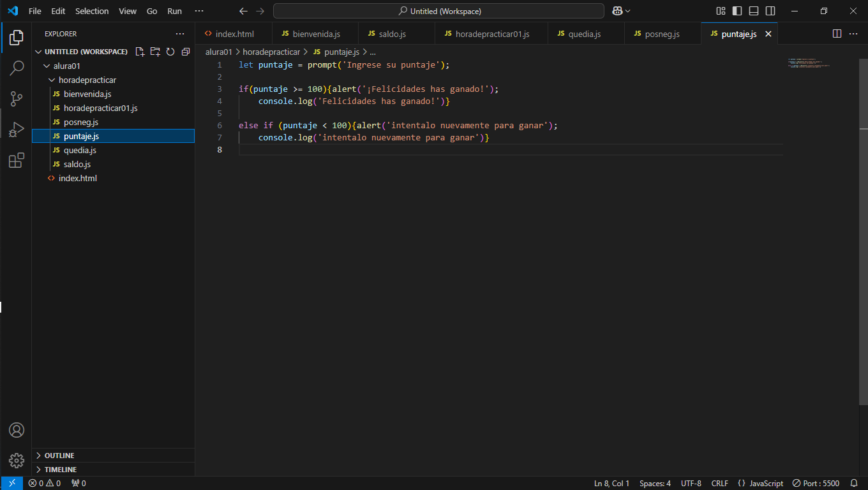Open the Accounts icon in activity bar
This screenshot has height=490, width=868.
click(x=17, y=430)
